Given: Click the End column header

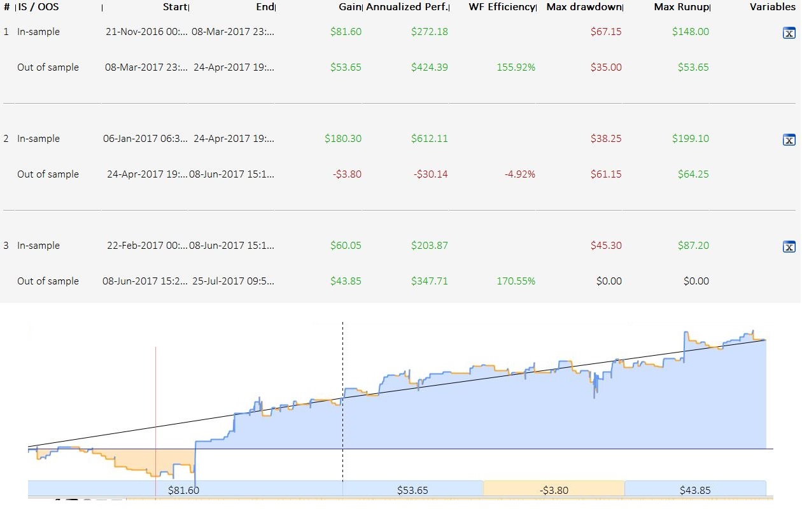Looking at the screenshot, I should [x=264, y=7].
